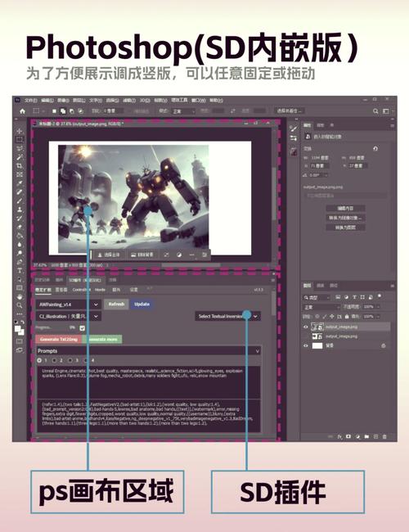The height and width of the screenshot is (532, 409).
Task: Toggle the checkbox beside Progress percentage
Action: point(82,327)
